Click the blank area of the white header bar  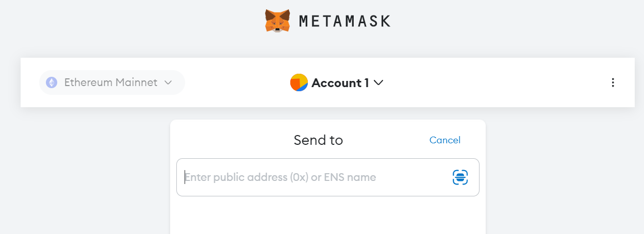tap(490, 82)
